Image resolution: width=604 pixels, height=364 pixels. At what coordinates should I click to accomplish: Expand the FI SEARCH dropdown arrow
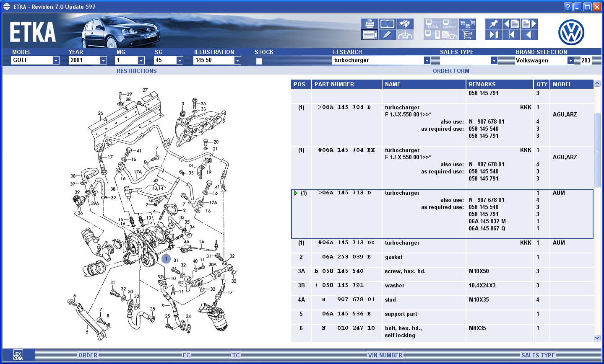(427, 60)
